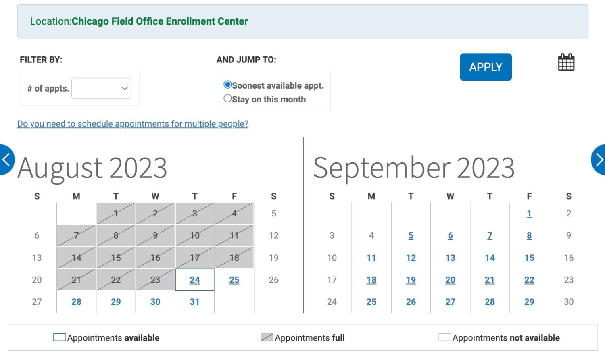Select August 25 on the calendar

[x=234, y=280]
